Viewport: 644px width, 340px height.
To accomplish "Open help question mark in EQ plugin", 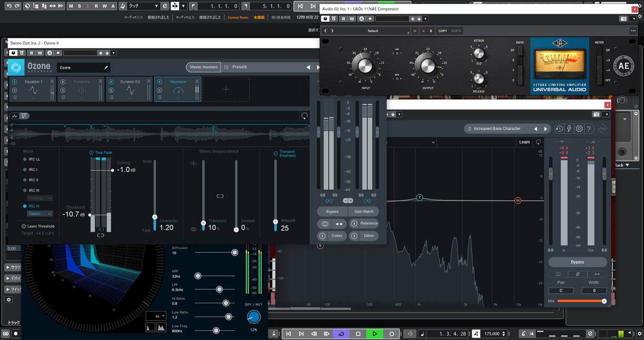I will (x=589, y=129).
